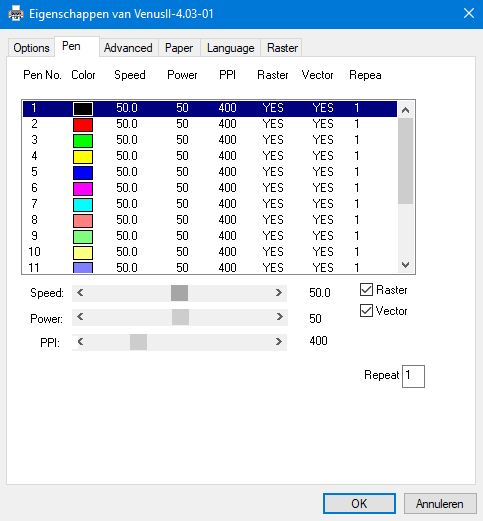Viewport: 483px width, 521px height.
Task: Pick the green swatch of pen 3
Action: point(83,141)
